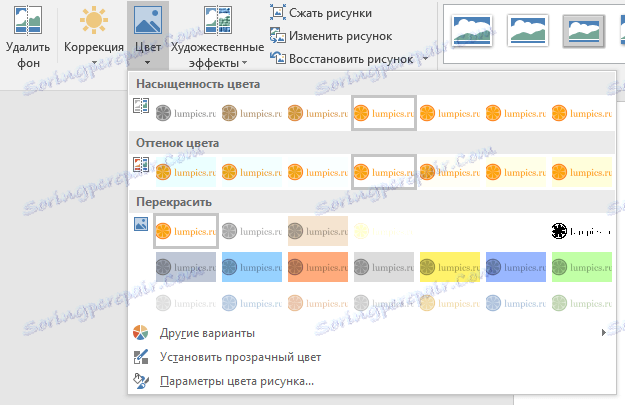Expand the arrow beside Восстановить рисунок
The width and height of the screenshot is (625, 405).
[425, 59]
